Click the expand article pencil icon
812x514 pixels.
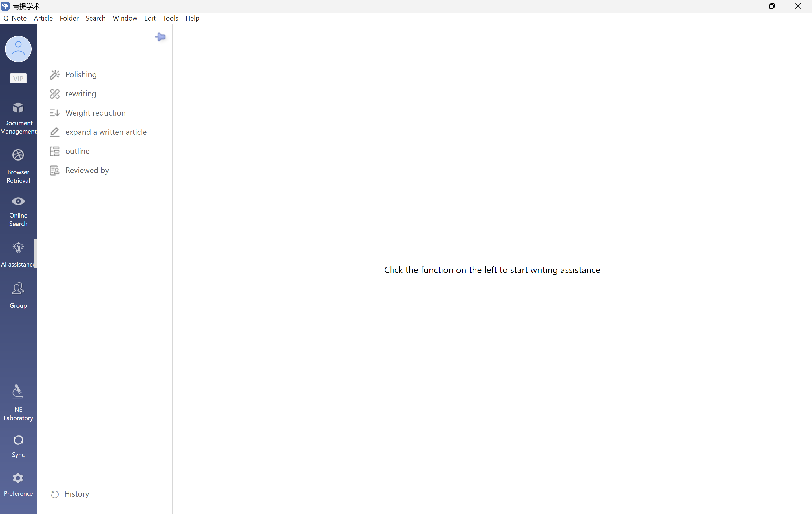[x=55, y=132]
